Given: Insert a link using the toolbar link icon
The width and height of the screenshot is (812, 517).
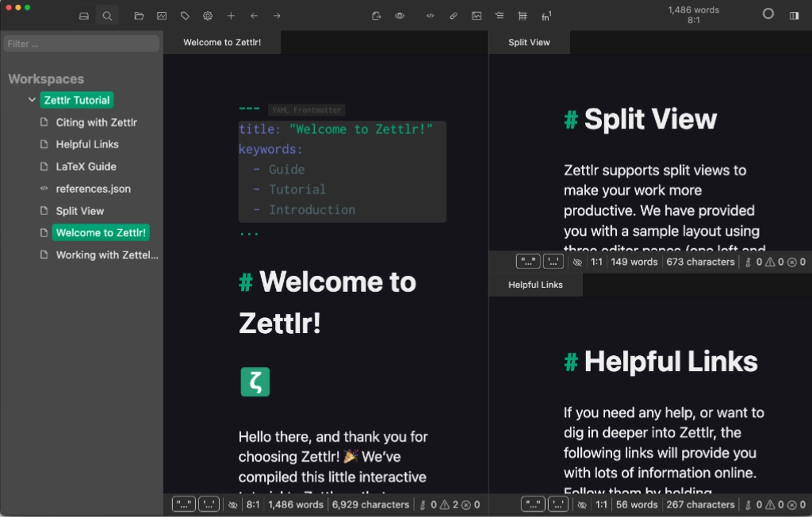Looking at the screenshot, I should point(454,16).
